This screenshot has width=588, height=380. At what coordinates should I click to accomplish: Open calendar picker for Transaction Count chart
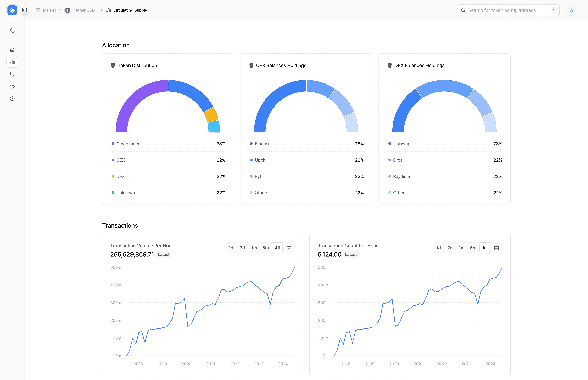496,248
